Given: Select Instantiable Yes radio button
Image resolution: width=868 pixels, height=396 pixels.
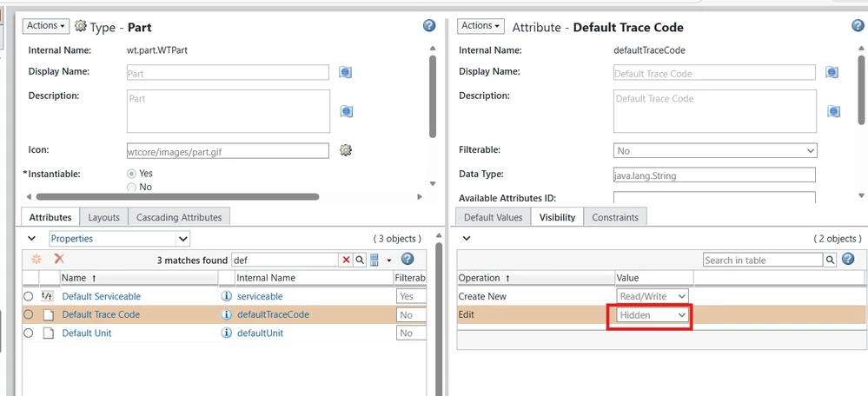Looking at the screenshot, I should tap(132, 174).
